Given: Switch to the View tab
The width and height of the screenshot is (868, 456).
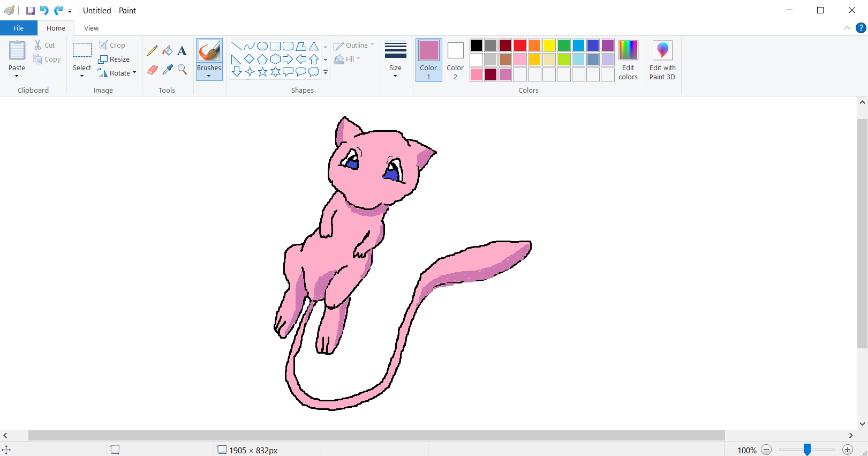Looking at the screenshot, I should 91,28.
